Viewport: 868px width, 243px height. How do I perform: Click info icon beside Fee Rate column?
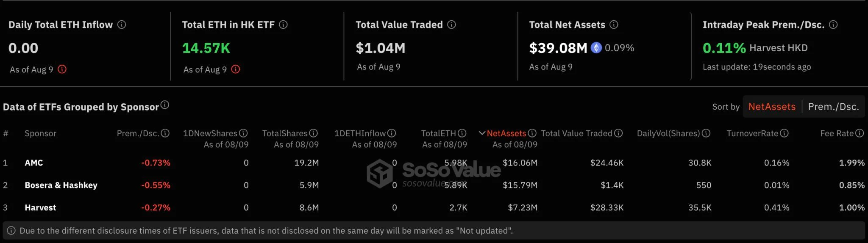[859, 133]
